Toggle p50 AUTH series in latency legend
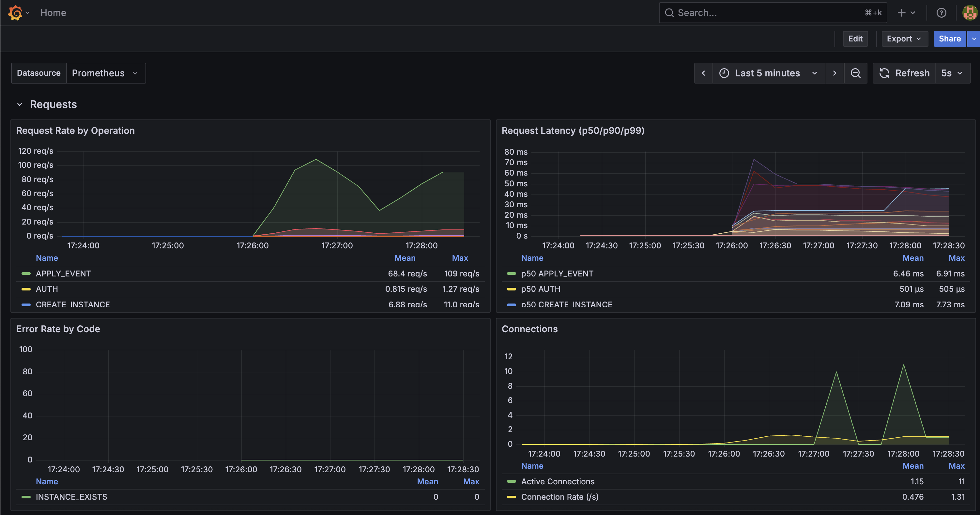980x515 pixels. click(x=541, y=289)
